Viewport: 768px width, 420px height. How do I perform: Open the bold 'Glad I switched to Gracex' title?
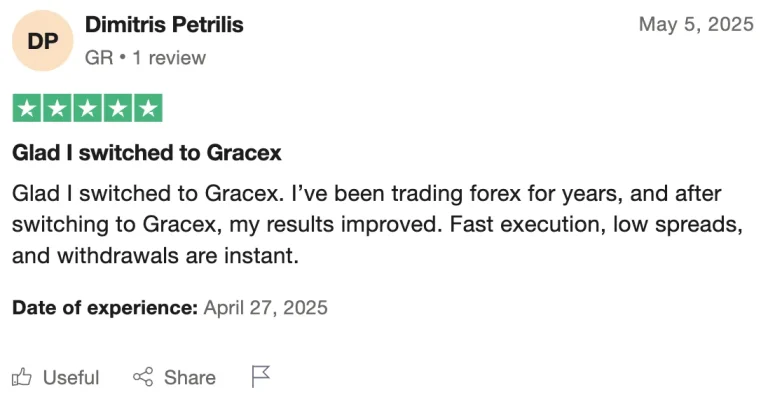(146, 153)
